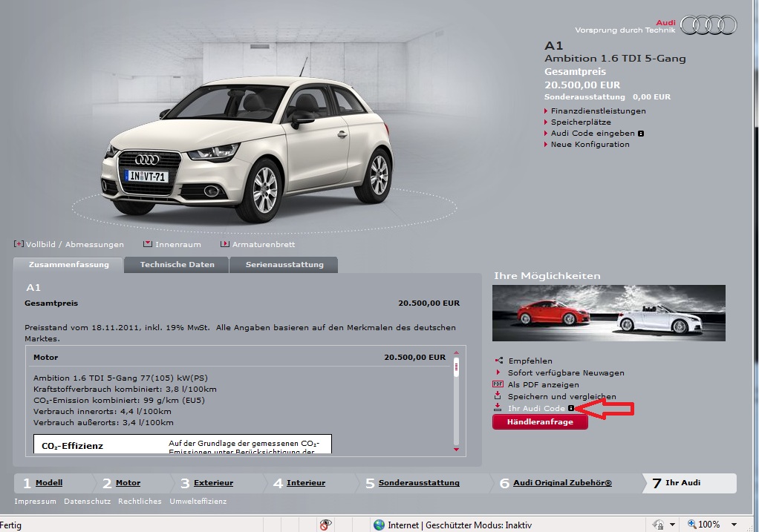
Task: Click the 100% zoom level text
Action: click(709, 525)
